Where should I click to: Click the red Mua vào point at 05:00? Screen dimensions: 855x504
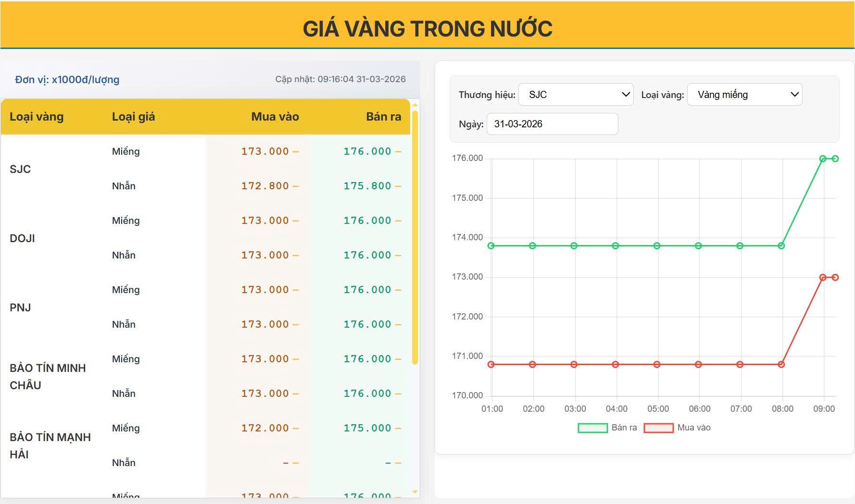(657, 364)
